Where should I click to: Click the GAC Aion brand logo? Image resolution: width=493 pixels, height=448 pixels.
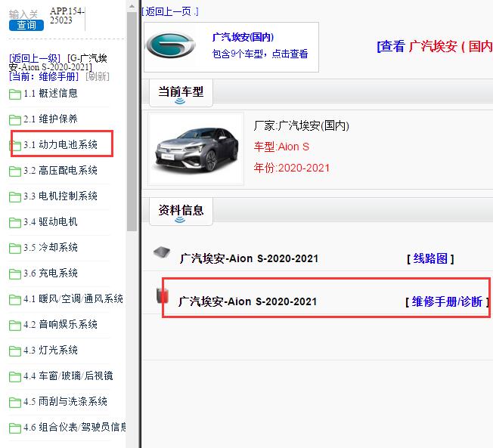point(170,45)
